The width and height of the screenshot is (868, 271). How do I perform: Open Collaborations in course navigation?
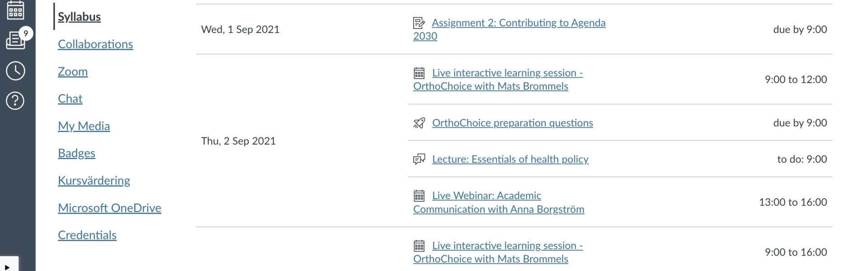click(95, 44)
